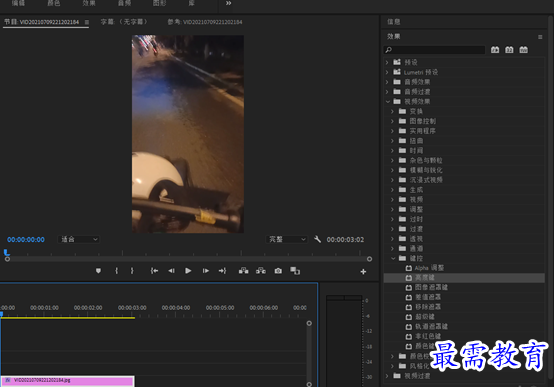
Task: Expand the Lumetri 预设 folder
Action: pyautogui.click(x=387, y=72)
